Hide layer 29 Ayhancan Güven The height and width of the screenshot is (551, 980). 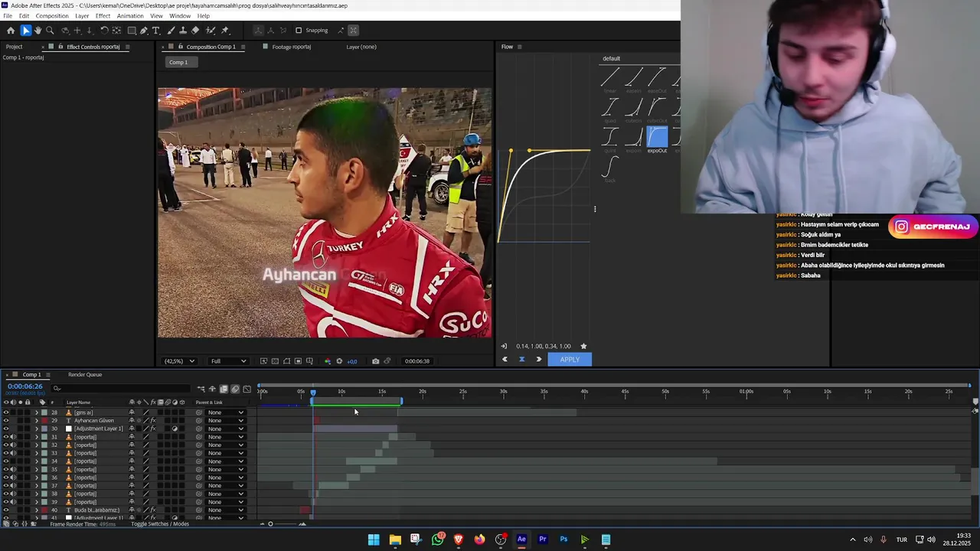[6, 421]
